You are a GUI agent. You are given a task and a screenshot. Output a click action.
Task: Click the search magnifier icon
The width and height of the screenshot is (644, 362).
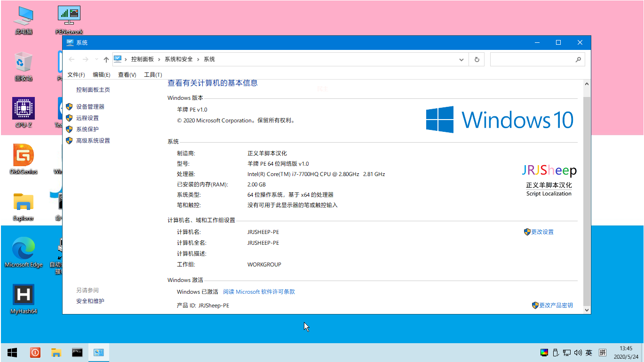578,60
